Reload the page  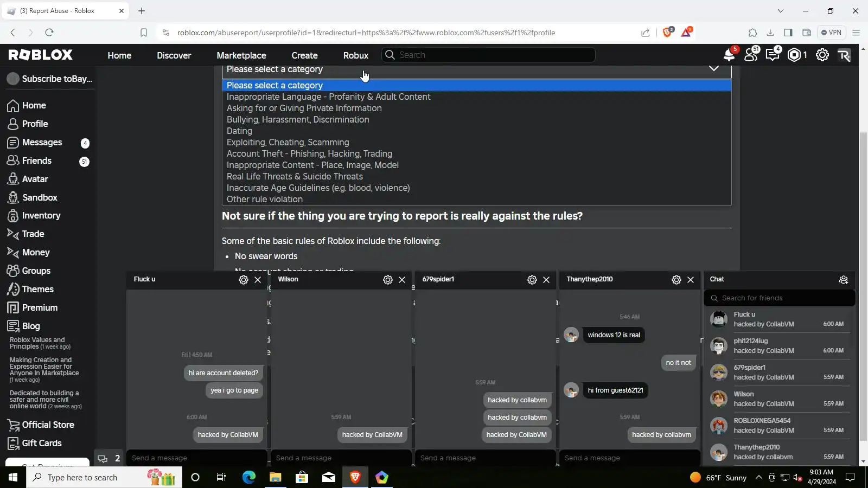coord(49,33)
